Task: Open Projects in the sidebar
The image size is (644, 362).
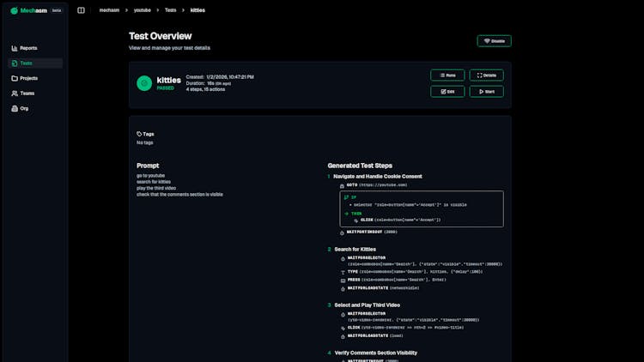Action: [29, 78]
